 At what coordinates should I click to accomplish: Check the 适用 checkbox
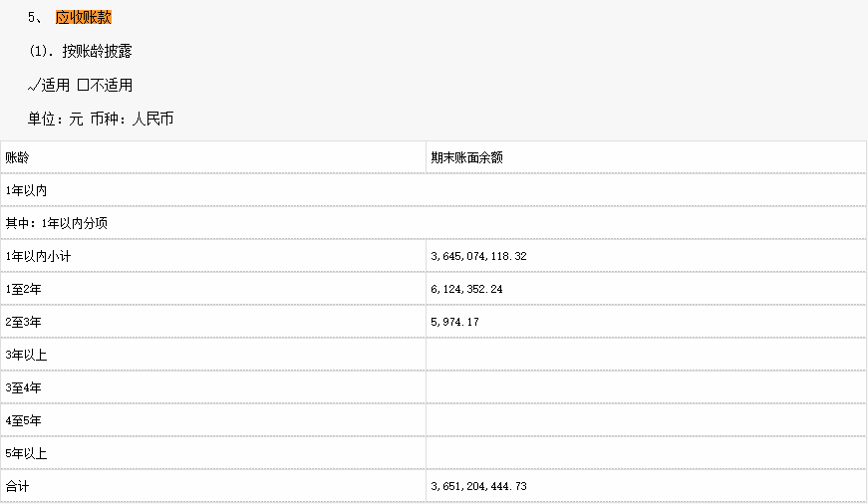pyautogui.click(x=35, y=86)
